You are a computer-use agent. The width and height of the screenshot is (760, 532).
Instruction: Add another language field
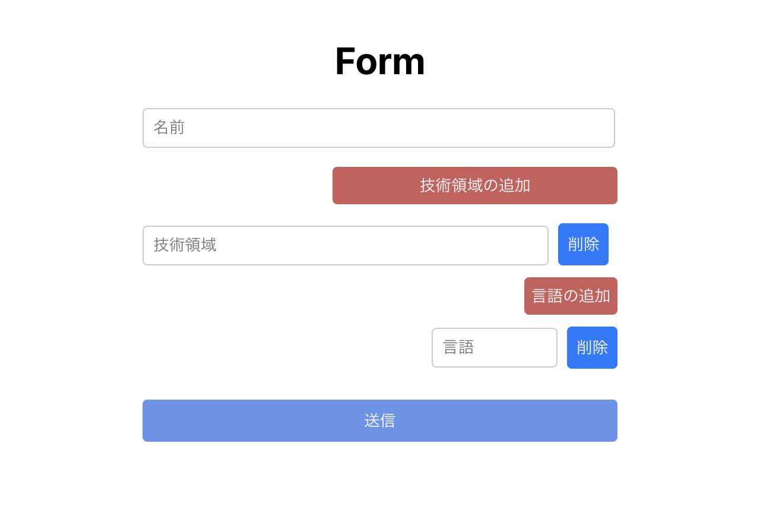(x=571, y=296)
